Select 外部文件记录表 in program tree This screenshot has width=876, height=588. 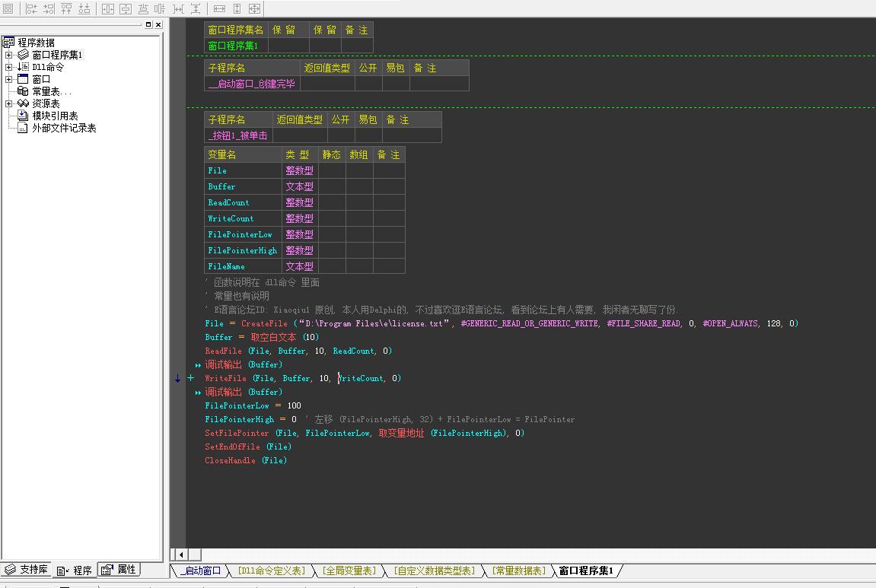pyautogui.click(x=64, y=128)
